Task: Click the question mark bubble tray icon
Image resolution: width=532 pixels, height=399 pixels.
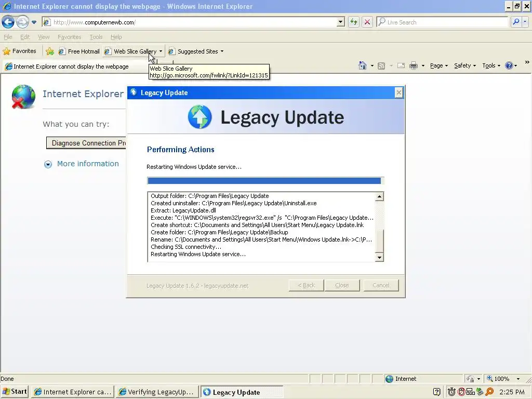Action: click(x=436, y=392)
